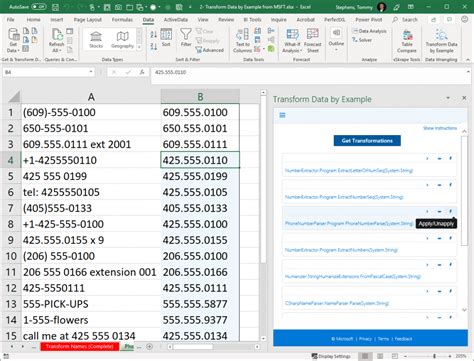
Task: Click the ExtractNumberSeq transformation link
Action: 344,197
